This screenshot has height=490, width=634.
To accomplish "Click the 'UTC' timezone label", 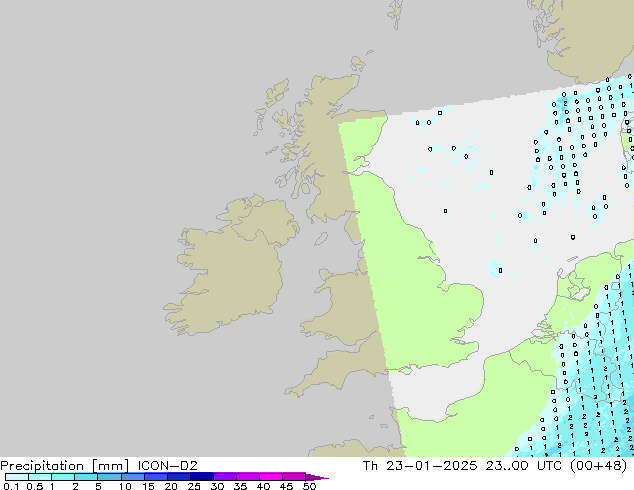I will [x=549, y=466].
